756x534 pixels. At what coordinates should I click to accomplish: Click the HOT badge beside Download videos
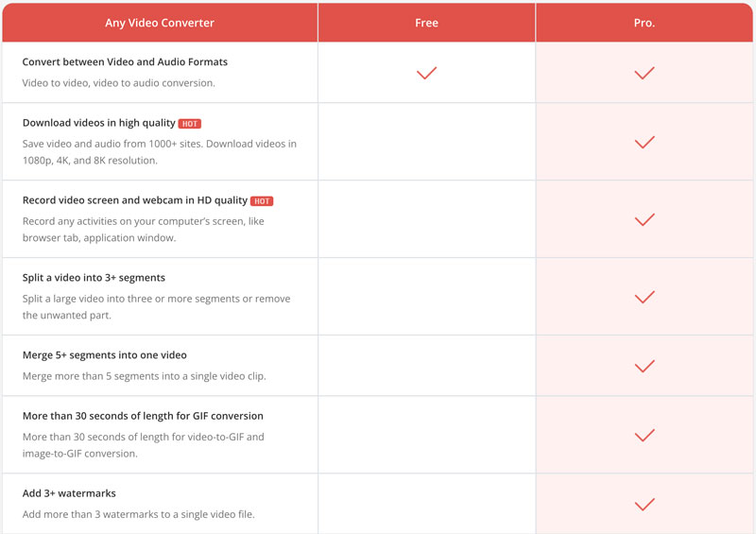pyautogui.click(x=190, y=124)
